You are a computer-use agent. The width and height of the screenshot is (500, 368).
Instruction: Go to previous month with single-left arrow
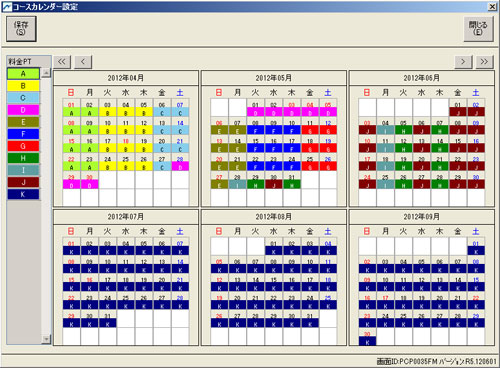pyautogui.click(x=83, y=62)
